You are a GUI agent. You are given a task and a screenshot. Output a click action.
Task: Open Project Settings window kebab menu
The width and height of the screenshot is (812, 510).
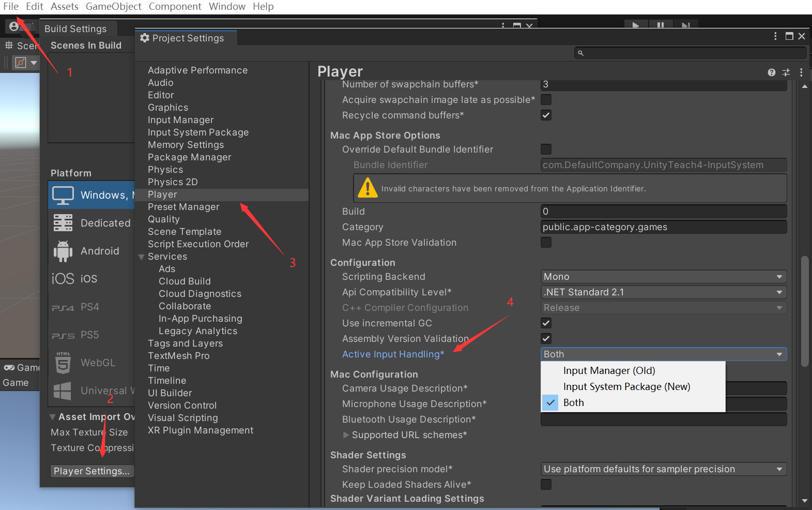coord(775,36)
